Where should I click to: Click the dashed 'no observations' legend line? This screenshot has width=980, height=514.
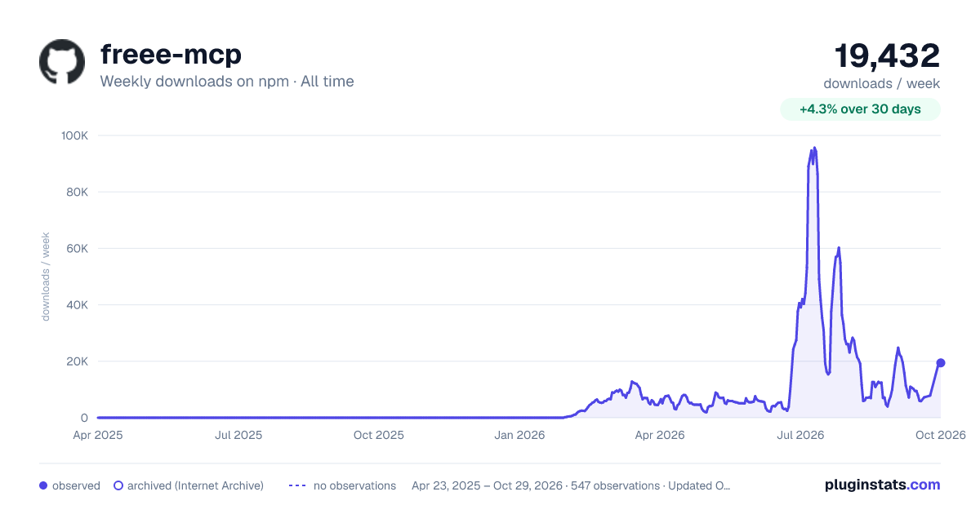297,485
